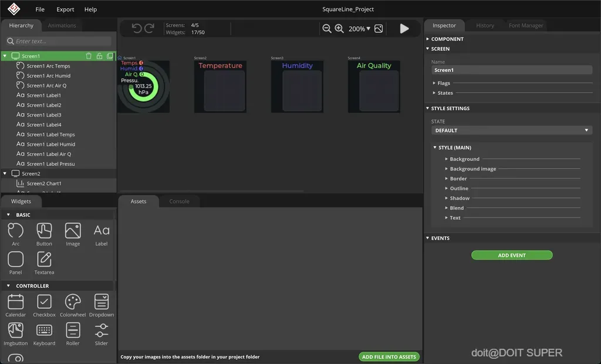The height and width of the screenshot is (364, 601).
Task: Run the project with the play button
Action: 404,29
